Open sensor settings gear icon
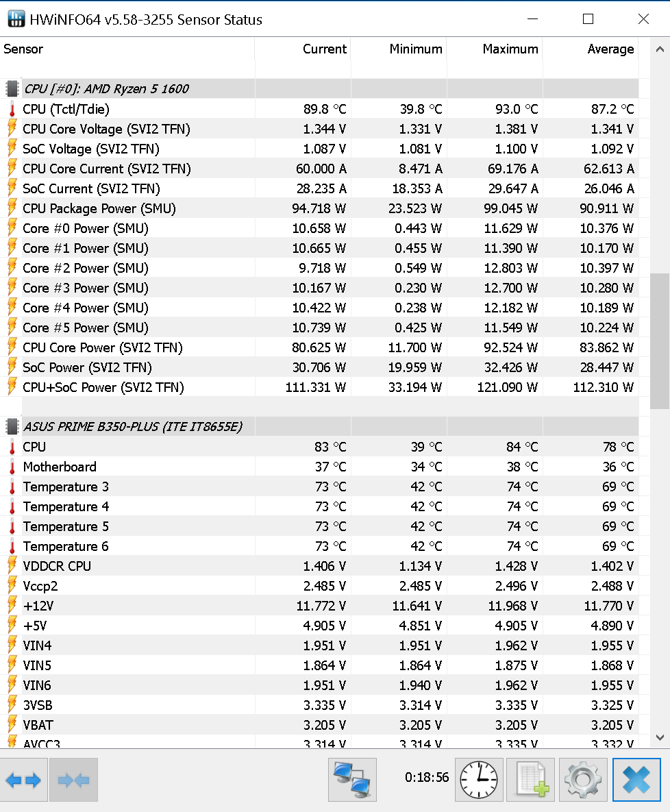 point(583,779)
